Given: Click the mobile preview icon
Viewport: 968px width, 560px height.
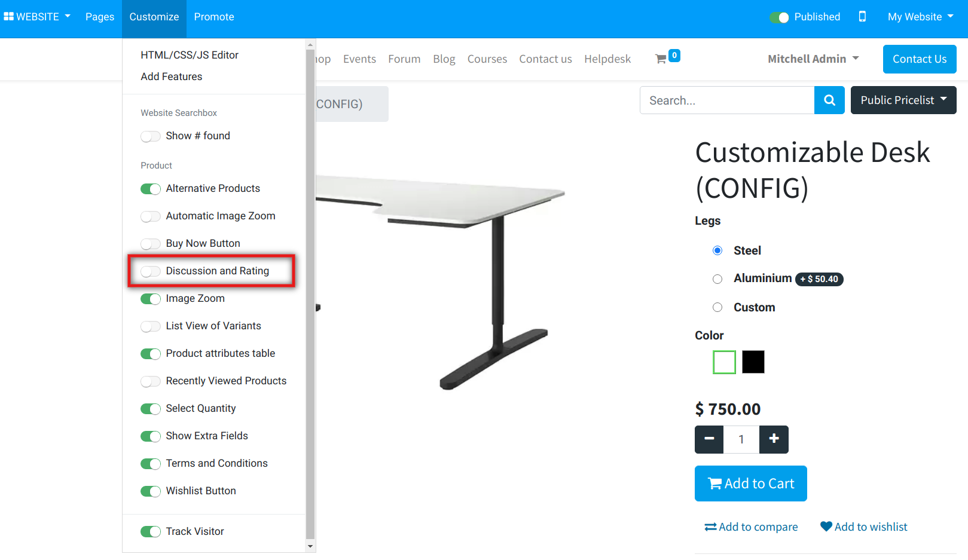Looking at the screenshot, I should coord(862,17).
